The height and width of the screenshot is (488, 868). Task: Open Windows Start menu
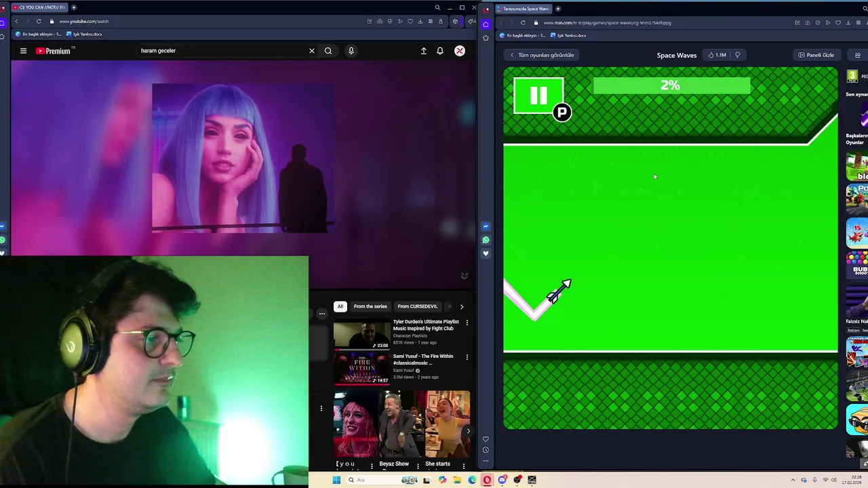336,480
